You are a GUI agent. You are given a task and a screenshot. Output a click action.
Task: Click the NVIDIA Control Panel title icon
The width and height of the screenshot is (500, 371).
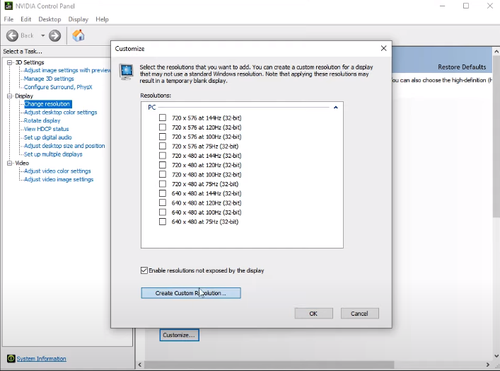pyautogui.click(x=8, y=6)
